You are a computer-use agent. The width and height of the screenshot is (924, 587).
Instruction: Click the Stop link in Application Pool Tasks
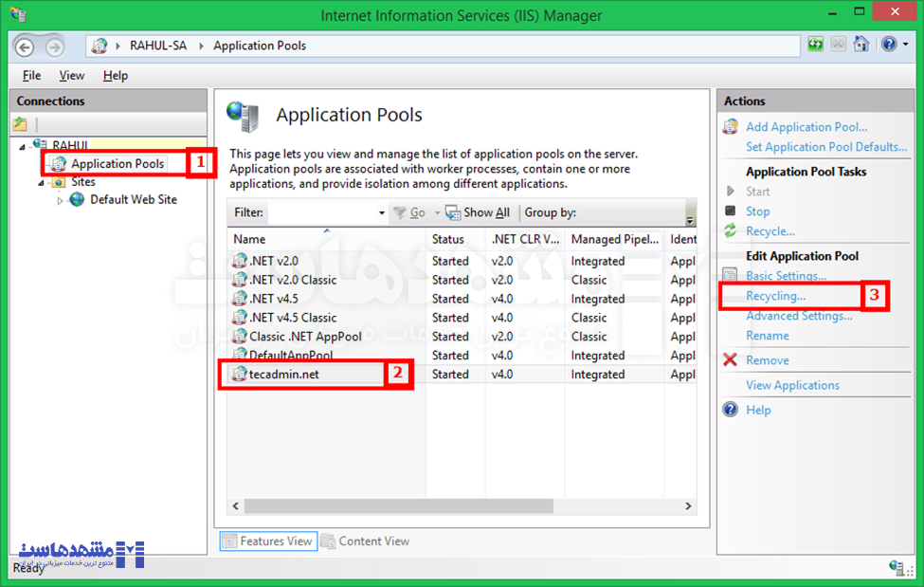click(757, 211)
